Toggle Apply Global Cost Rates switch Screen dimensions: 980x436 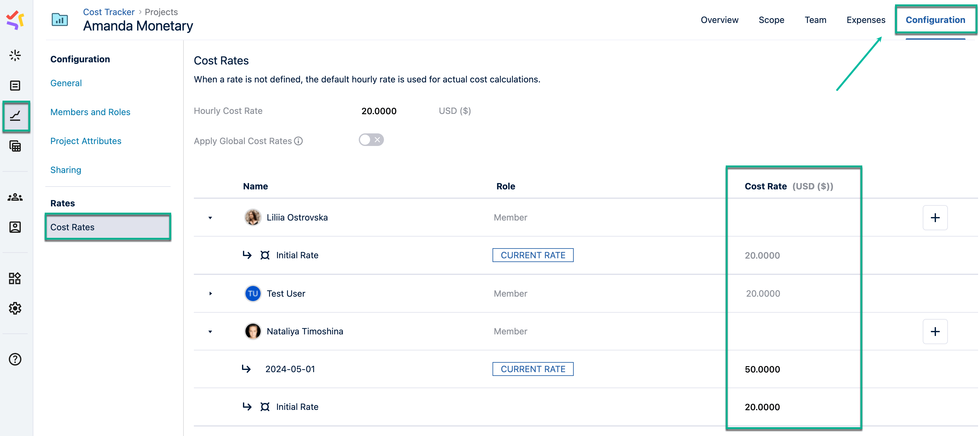(x=371, y=140)
